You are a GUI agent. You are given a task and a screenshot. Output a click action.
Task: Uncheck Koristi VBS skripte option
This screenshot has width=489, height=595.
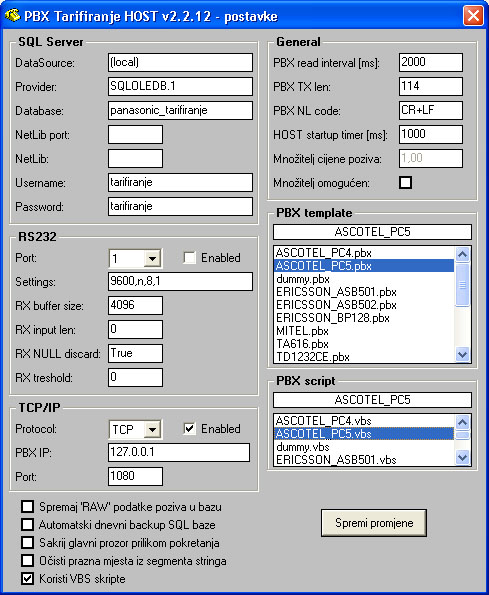[27, 579]
